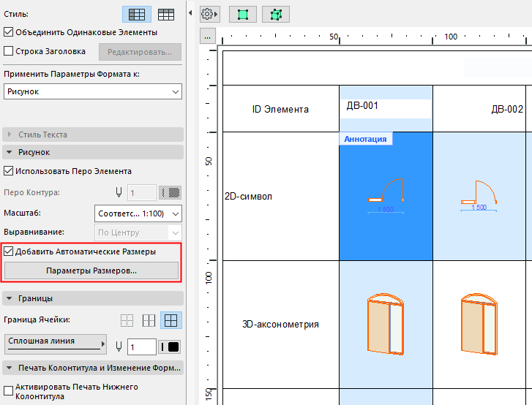Open the Сплошная линия line type menu
The width and height of the screenshot is (532, 405).
point(56,344)
